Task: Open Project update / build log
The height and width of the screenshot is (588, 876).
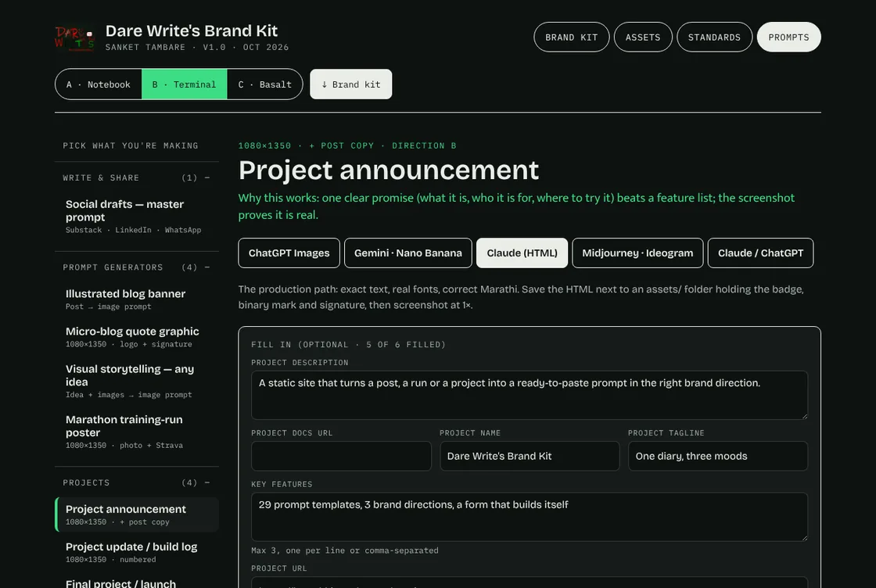Action: 137,552
